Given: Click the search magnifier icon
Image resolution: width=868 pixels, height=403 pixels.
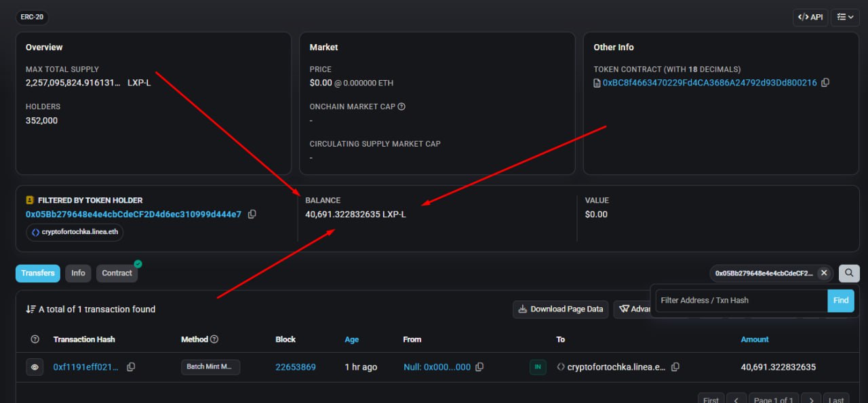Looking at the screenshot, I should click(849, 273).
